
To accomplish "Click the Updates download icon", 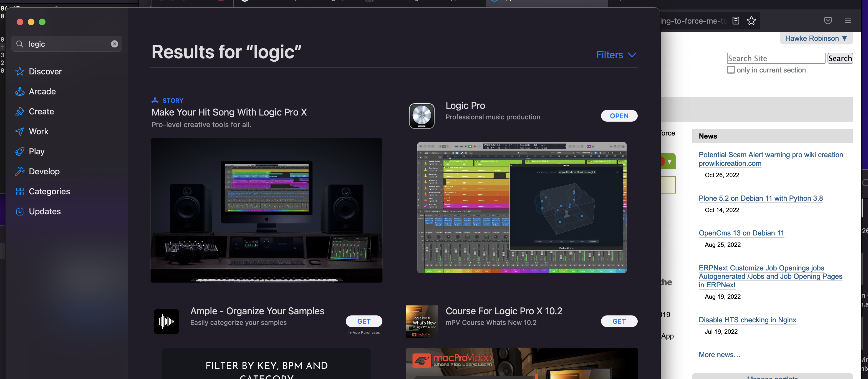I will (19, 211).
